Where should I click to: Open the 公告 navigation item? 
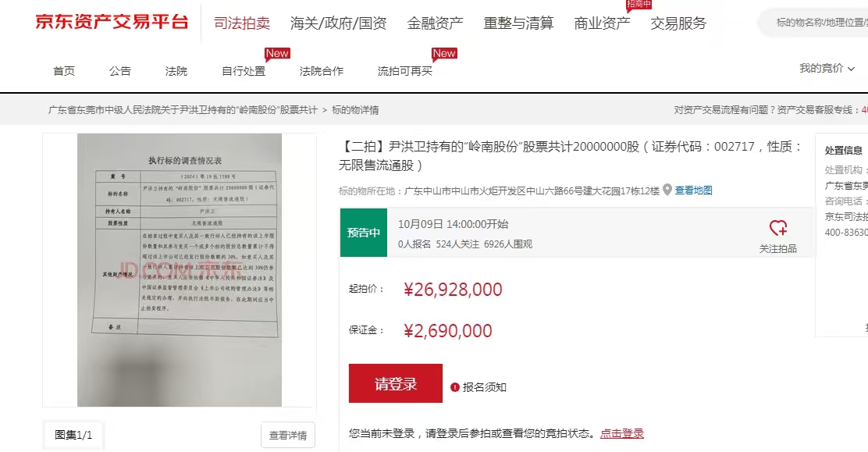pos(120,71)
